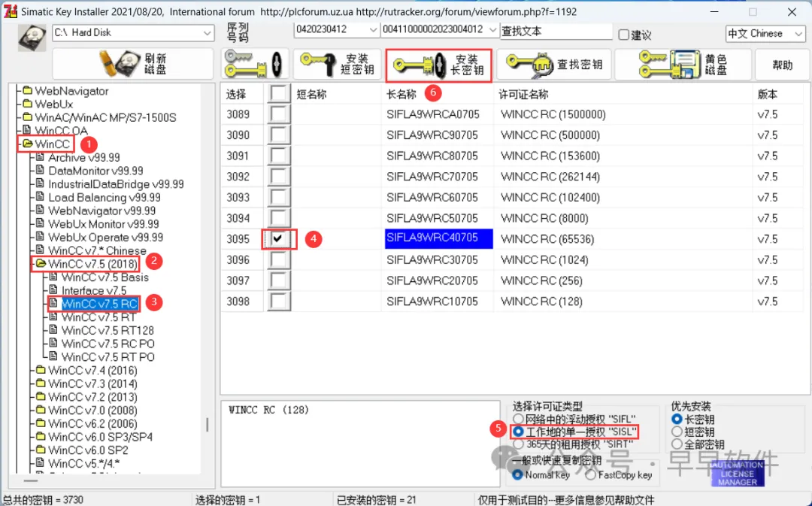
Task: Click the 长名称 column header
Action: (401, 94)
